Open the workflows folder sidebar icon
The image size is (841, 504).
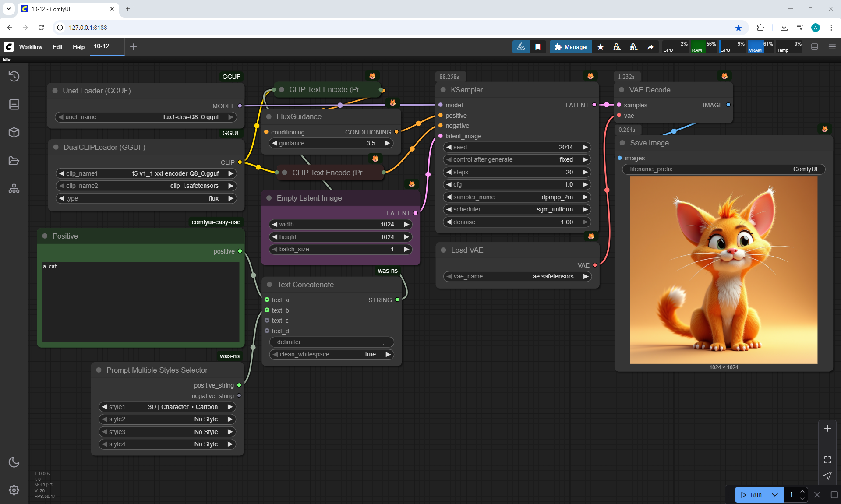tap(14, 161)
